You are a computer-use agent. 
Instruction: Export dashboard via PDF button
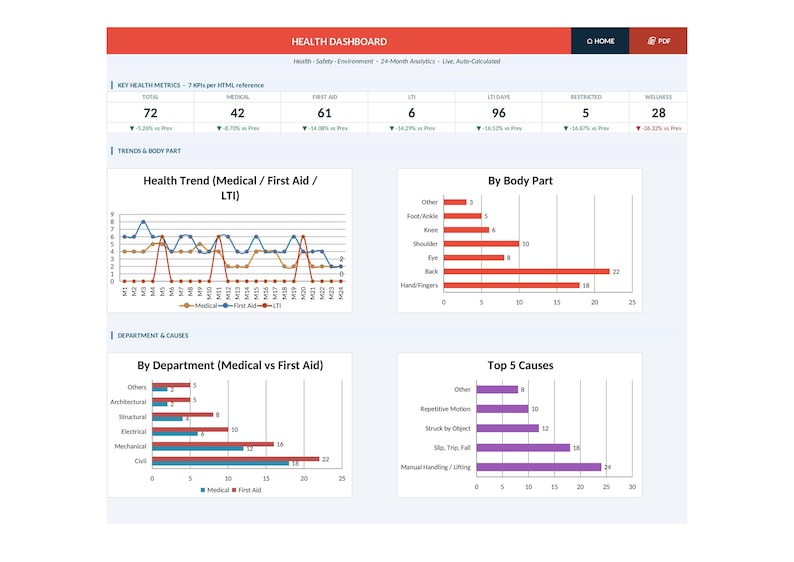pyautogui.click(x=658, y=41)
